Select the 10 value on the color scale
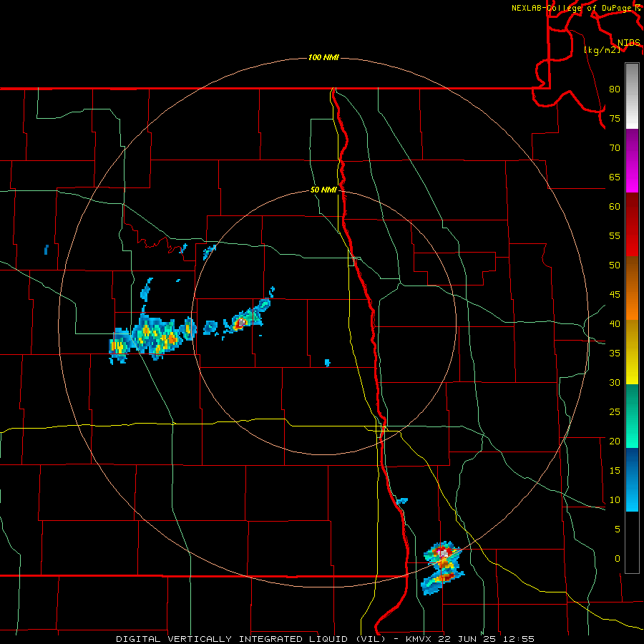Screen dimensions: 644x644 coord(615,500)
